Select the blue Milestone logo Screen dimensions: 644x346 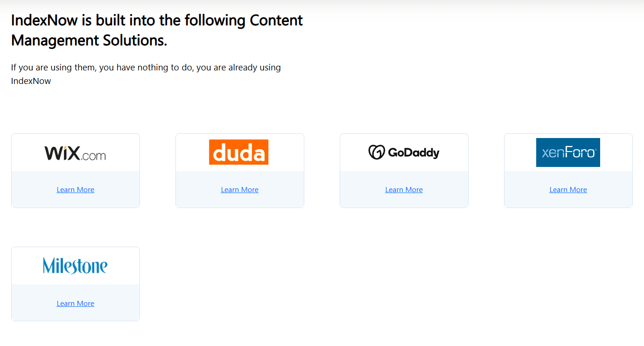(75, 265)
